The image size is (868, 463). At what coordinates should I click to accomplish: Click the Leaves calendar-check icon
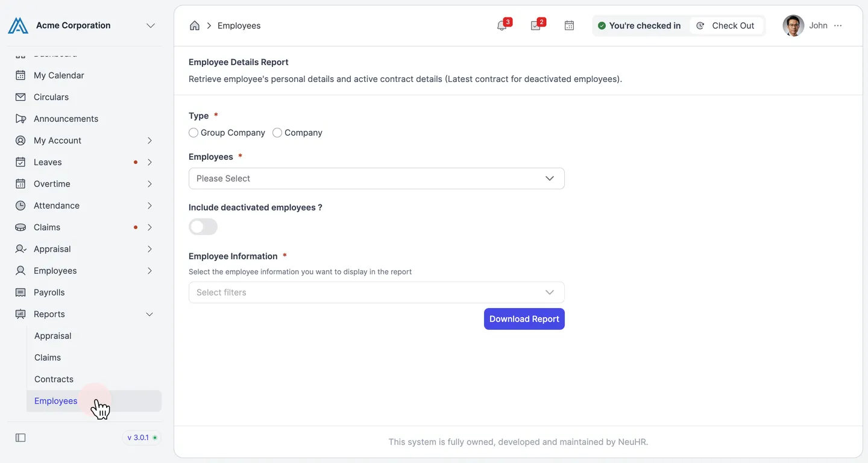(20, 162)
